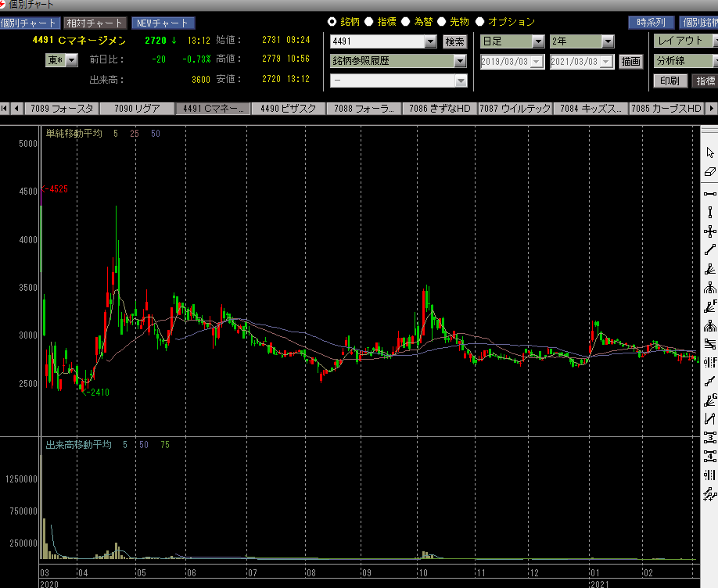Choose the cross line drawing tool

(710, 231)
